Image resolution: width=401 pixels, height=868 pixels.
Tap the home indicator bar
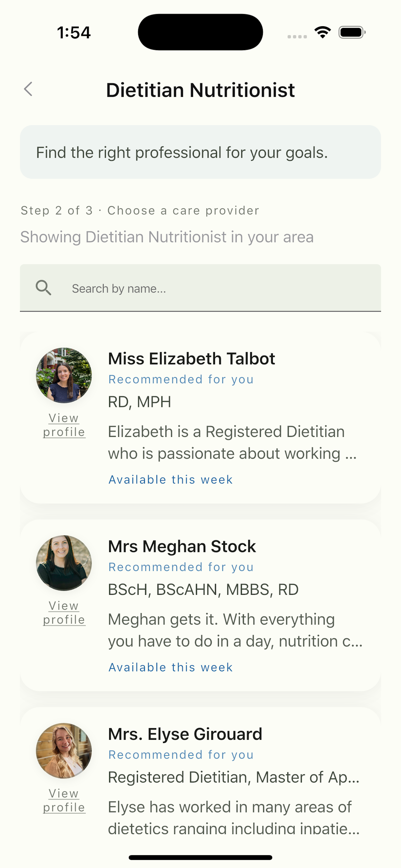pos(200,857)
